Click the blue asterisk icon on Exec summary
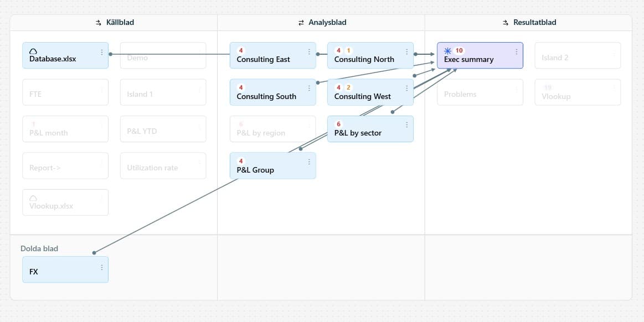Image resolution: width=644 pixels, height=322 pixels. click(448, 50)
